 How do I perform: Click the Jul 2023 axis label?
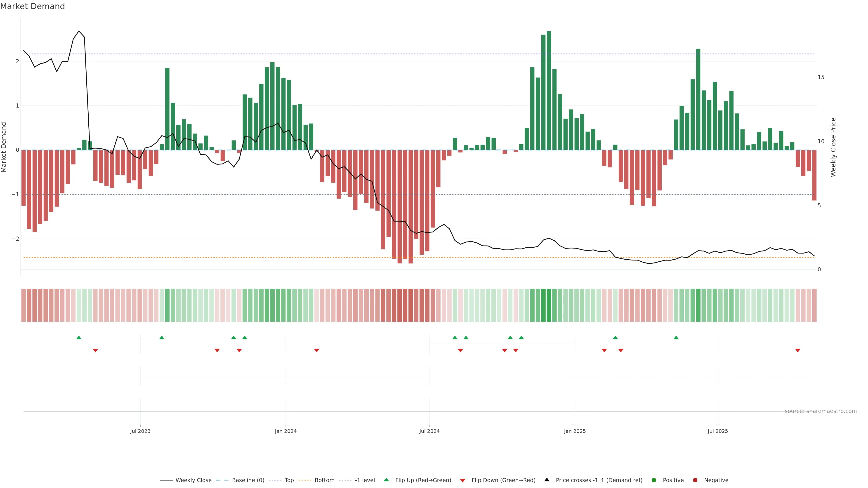tap(140, 431)
